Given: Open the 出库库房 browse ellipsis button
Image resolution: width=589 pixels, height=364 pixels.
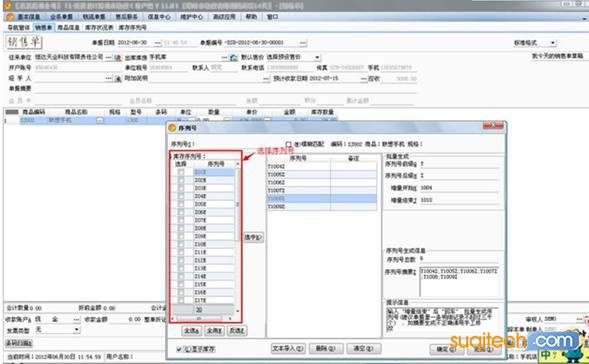Looking at the screenshot, I should (x=224, y=57).
